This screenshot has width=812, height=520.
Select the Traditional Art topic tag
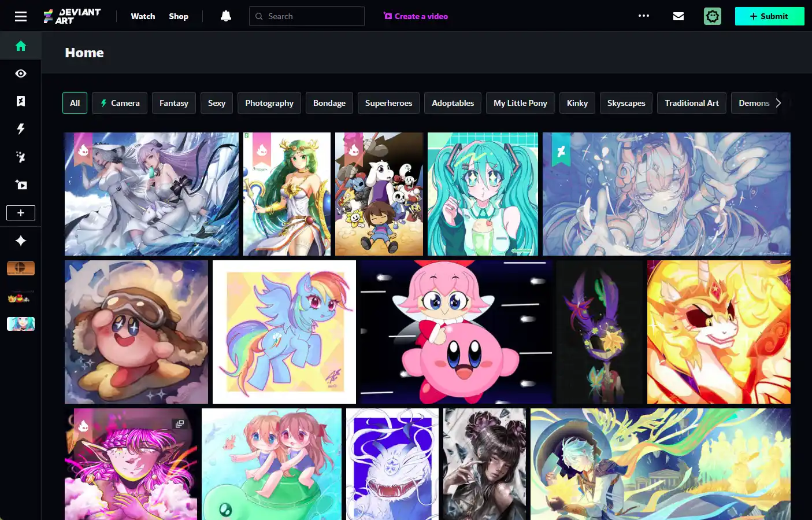[692, 103]
